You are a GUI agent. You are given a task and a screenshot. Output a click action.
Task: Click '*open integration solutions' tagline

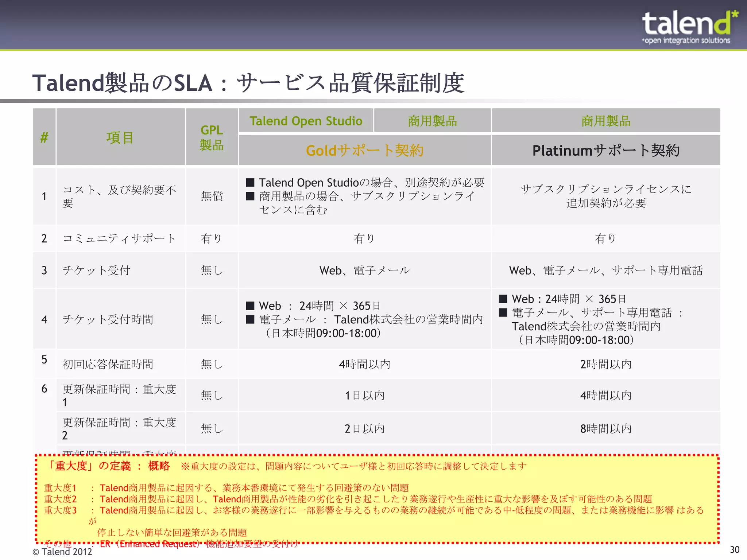tap(686, 40)
